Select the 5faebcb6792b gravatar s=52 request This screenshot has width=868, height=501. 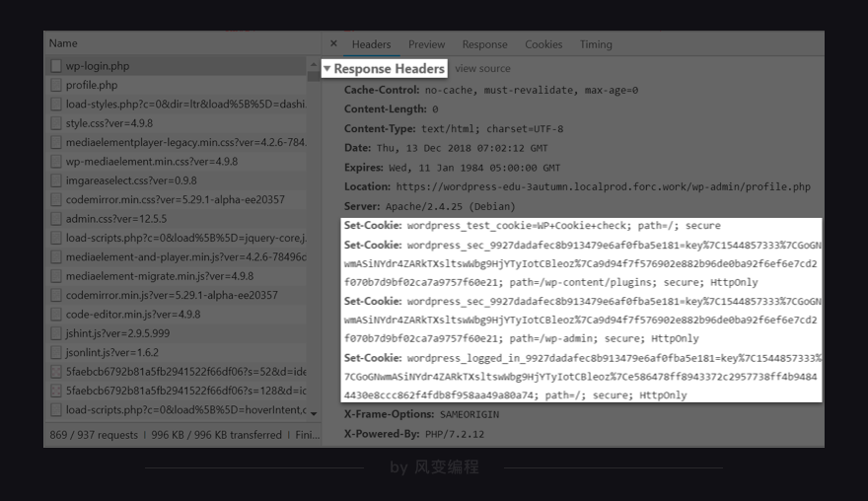176,372
